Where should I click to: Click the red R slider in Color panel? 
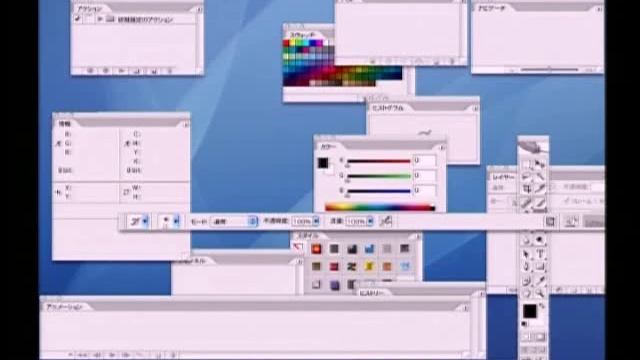[378, 162]
